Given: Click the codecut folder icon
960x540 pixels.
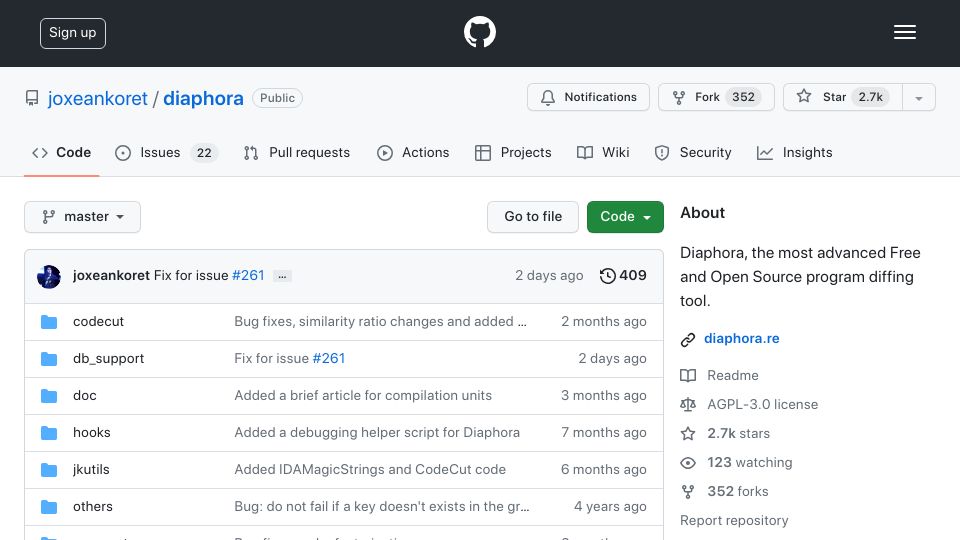Looking at the screenshot, I should pyautogui.click(x=49, y=322).
